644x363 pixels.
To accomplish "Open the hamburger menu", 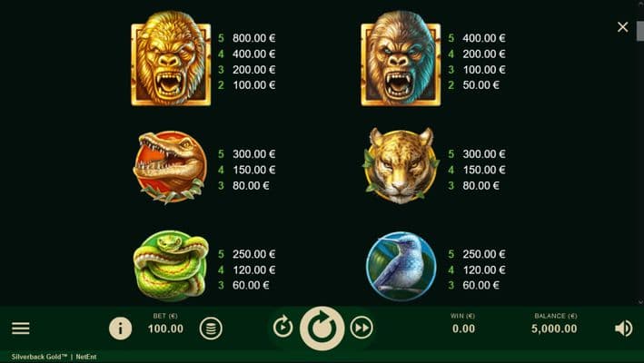I will [21, 329].
